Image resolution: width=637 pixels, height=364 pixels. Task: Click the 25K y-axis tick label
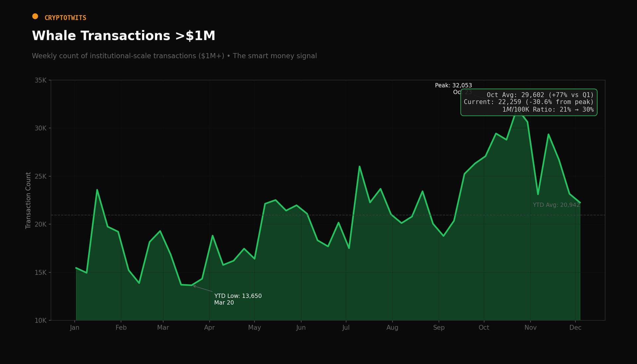pyautogui.click(x=40, y=176)
